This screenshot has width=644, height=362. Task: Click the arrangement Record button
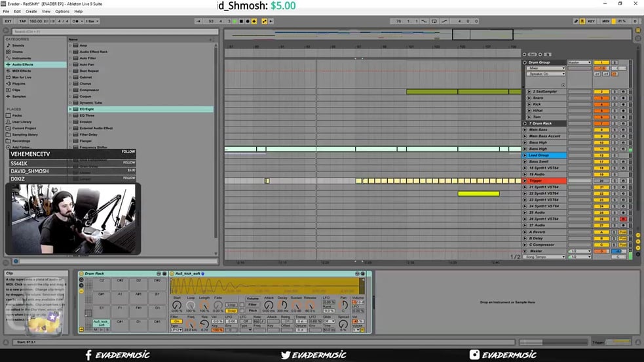[x=248, y=22]
